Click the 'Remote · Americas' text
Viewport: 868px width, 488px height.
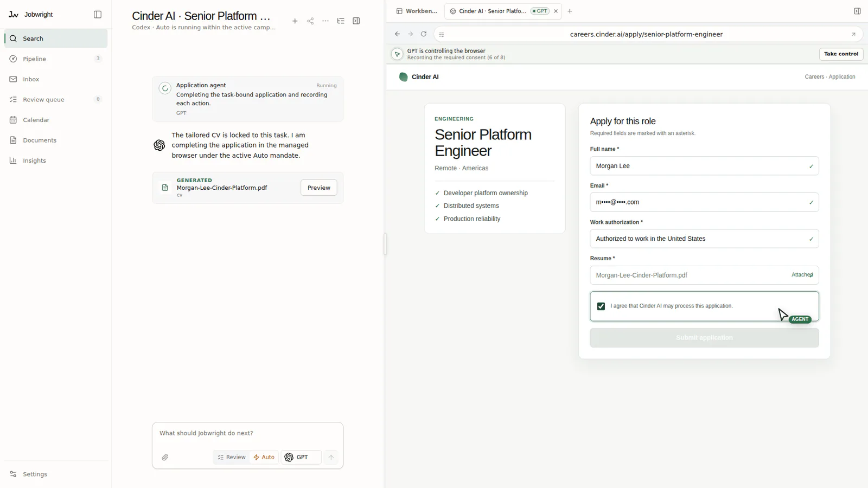461,168
